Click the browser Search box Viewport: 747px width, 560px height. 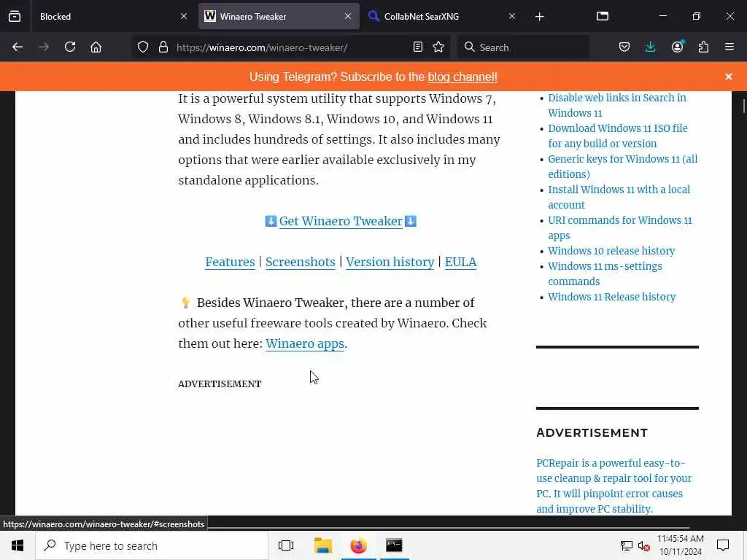524,47
